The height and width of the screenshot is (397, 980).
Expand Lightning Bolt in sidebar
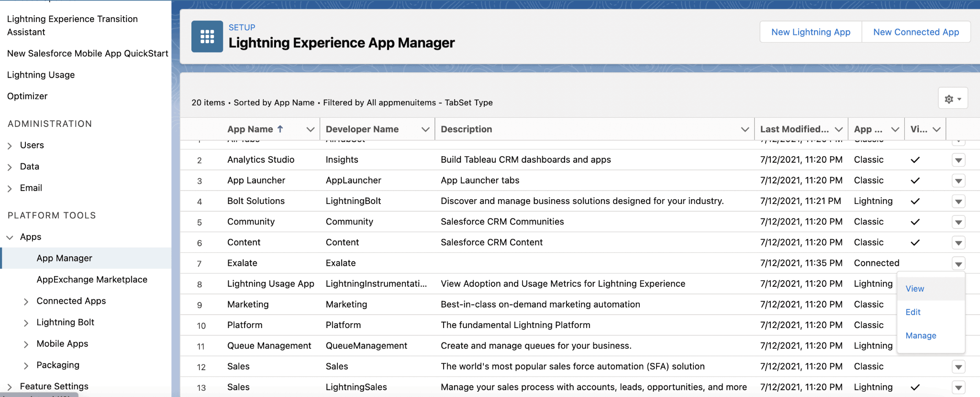tap(26, 323)
